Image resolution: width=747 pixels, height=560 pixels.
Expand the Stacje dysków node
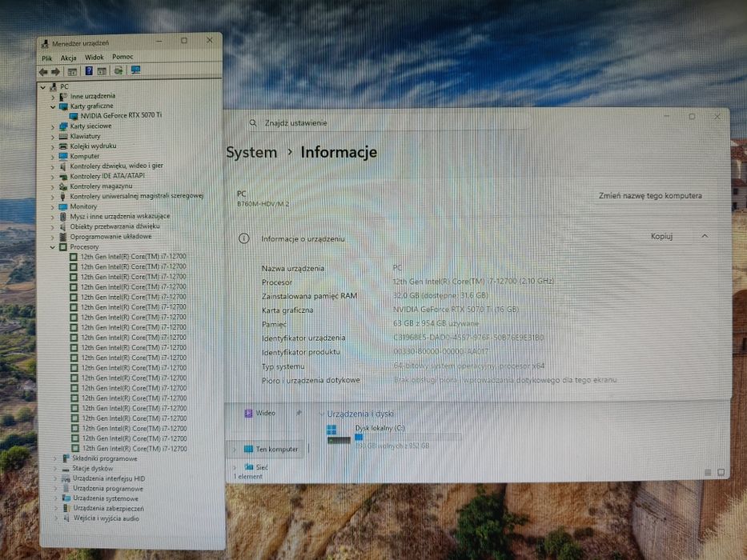click(x=55, y=469)
